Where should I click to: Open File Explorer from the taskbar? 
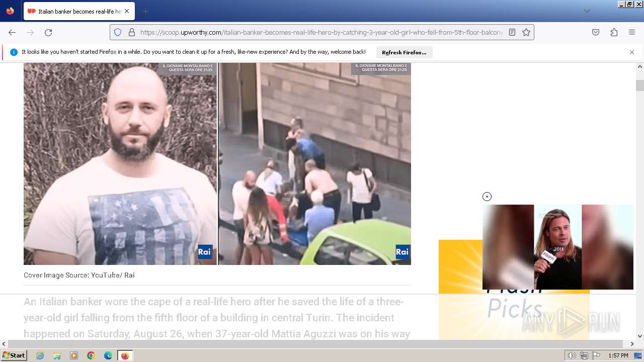pyautogui.click(x=57, y=355)
